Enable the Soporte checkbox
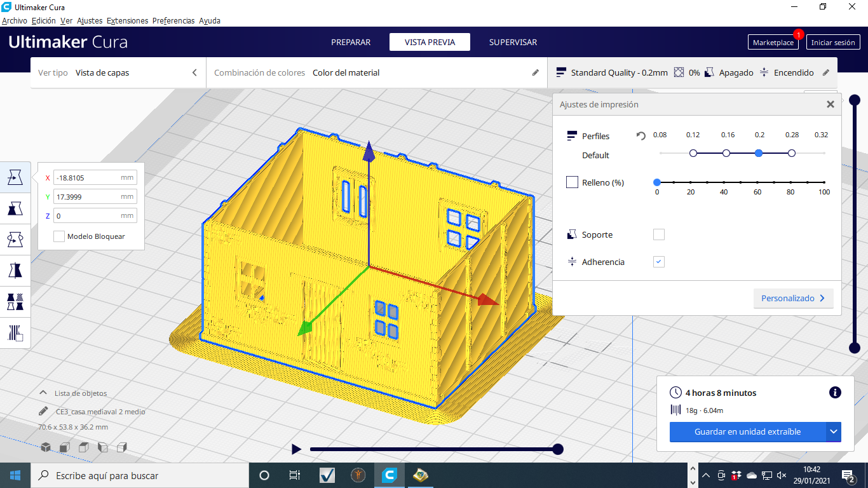Screen dimensions: 868x488 click(659, 234)
